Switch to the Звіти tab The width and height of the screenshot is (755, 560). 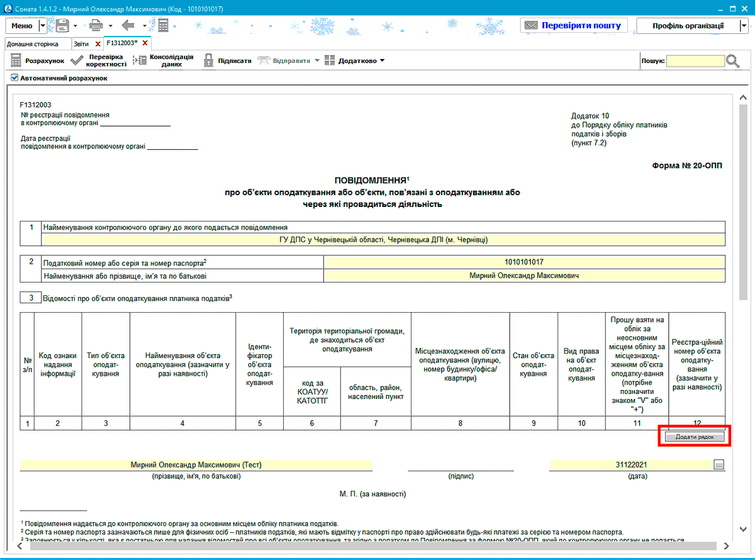81,44
